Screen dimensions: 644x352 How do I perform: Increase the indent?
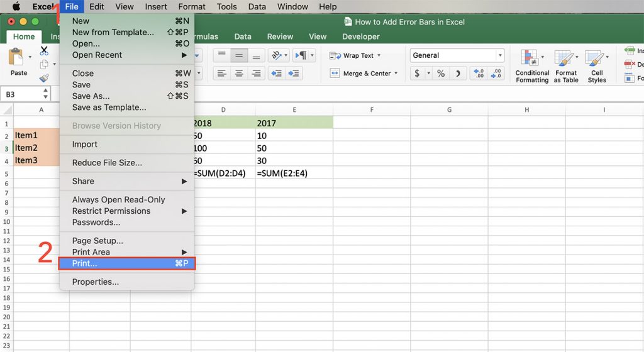tap(294, 74)
